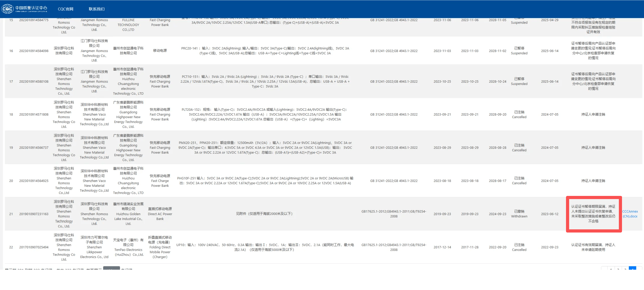Click the PCT10-151 specification cell
Image resolution: width=644 pixels, height=290 pixels.
(265, 82)
